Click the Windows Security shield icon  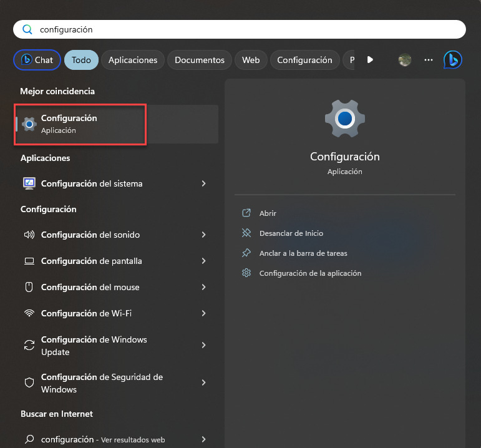pyautogui.click(x=29, y=382)
